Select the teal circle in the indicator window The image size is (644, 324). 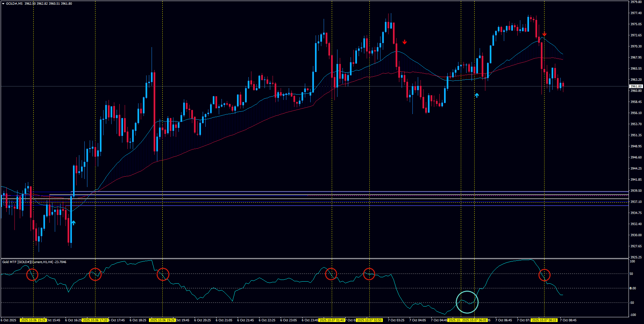click(x=467, y=302)
